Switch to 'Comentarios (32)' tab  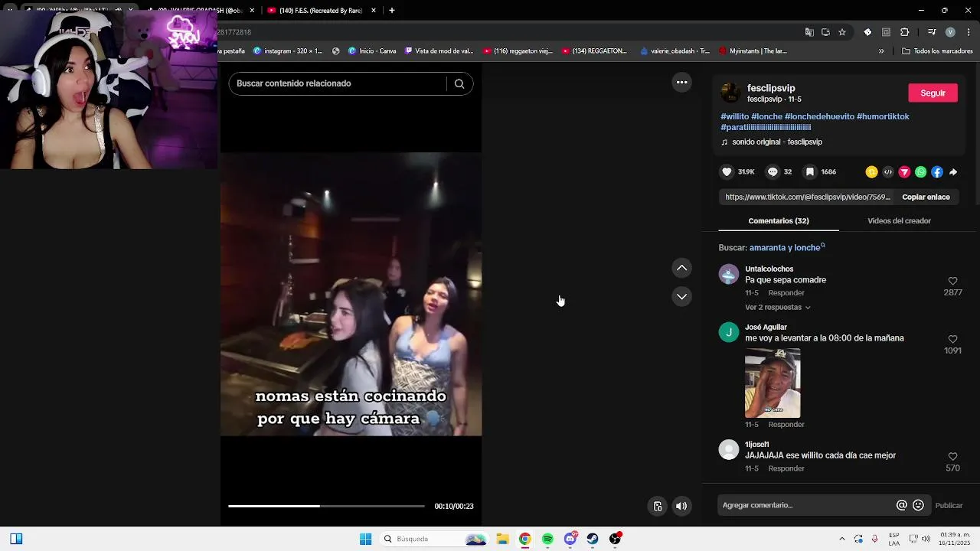coord(779,220)
